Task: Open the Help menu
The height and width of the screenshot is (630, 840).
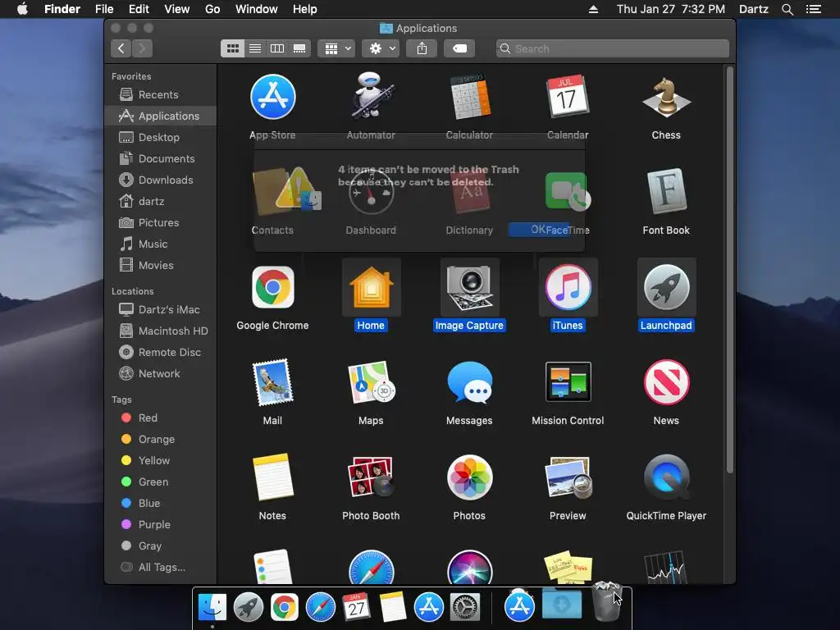Action: pyautogui.click(x=305, y=9)
